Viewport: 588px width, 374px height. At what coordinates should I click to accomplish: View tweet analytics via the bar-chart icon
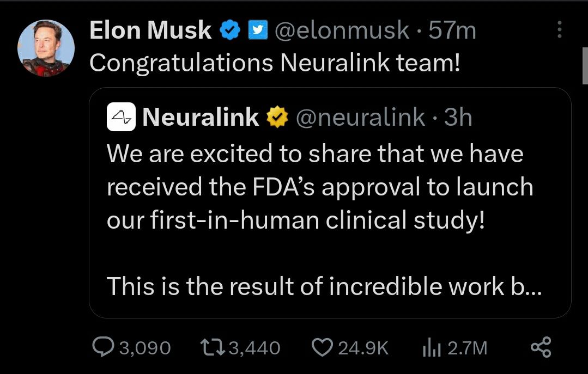[x=432, y=348]
